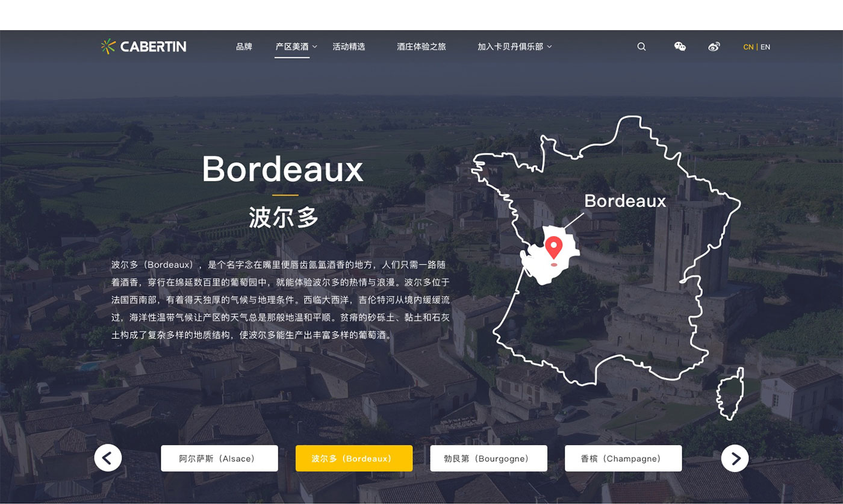This screenshot has width=843, height=504.
Task: Expand the 产区美酒 dropdown chevron
Action: pos(314,47)
